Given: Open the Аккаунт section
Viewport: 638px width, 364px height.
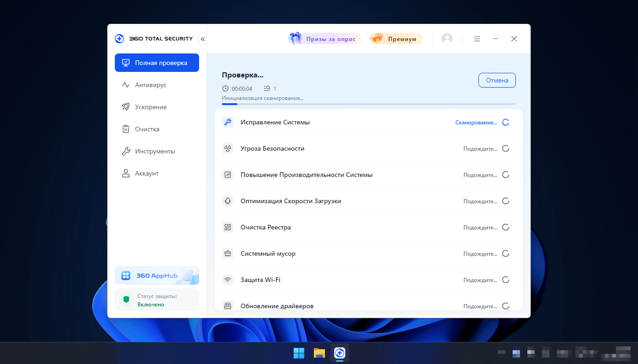Looking at the screenshot, I should (x=157, y=173).
